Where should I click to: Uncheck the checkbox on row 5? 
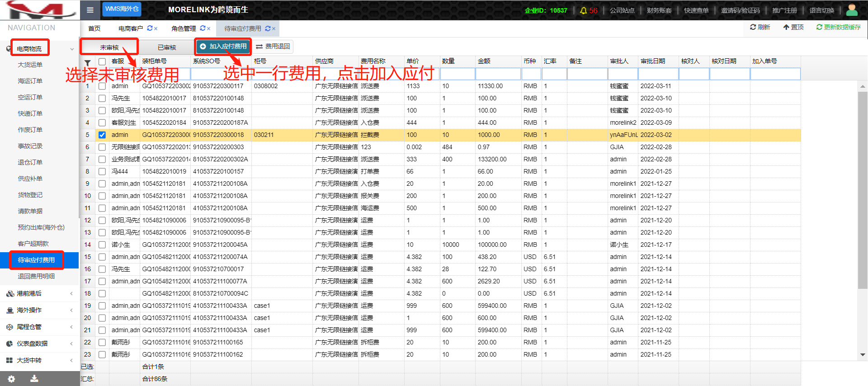[102, 135]
